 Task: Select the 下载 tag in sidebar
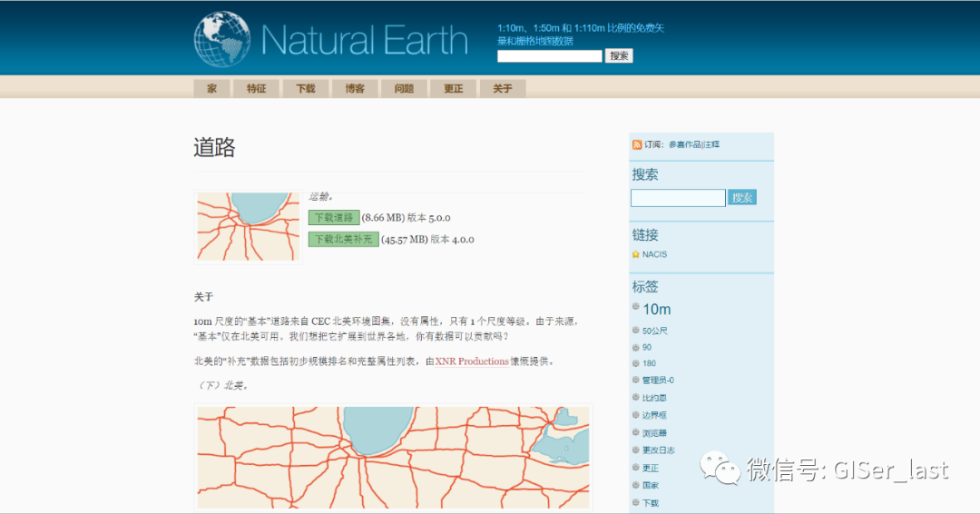[651, 503]
